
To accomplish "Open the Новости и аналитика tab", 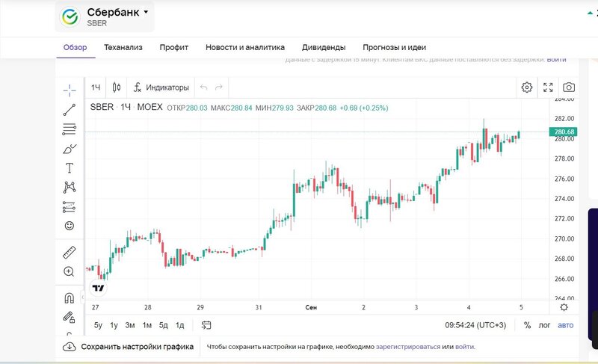I will (x=245, y=47).
